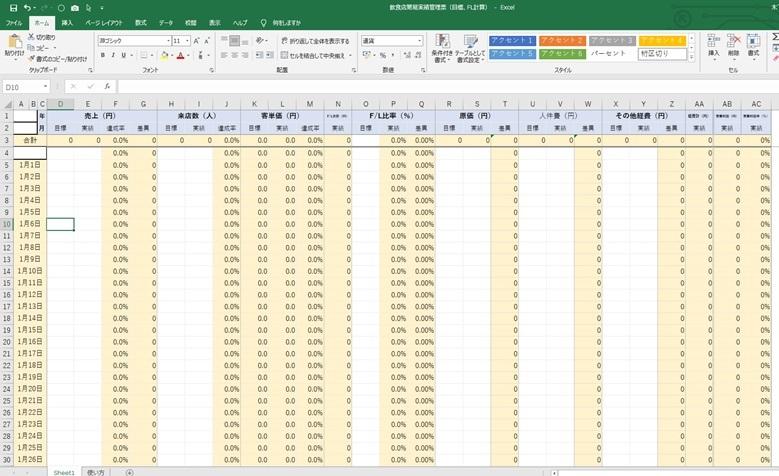Image resolution: width=779 pixels, height=476 pixels.
Task: Expand the font size dropdown
Action: click(x=187, y=41)
